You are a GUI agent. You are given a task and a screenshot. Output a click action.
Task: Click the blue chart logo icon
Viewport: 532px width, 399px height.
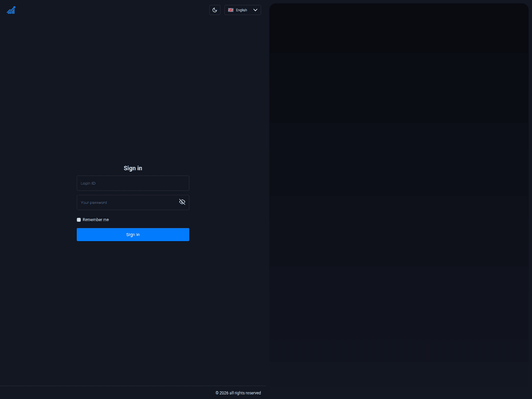[11, 10]
